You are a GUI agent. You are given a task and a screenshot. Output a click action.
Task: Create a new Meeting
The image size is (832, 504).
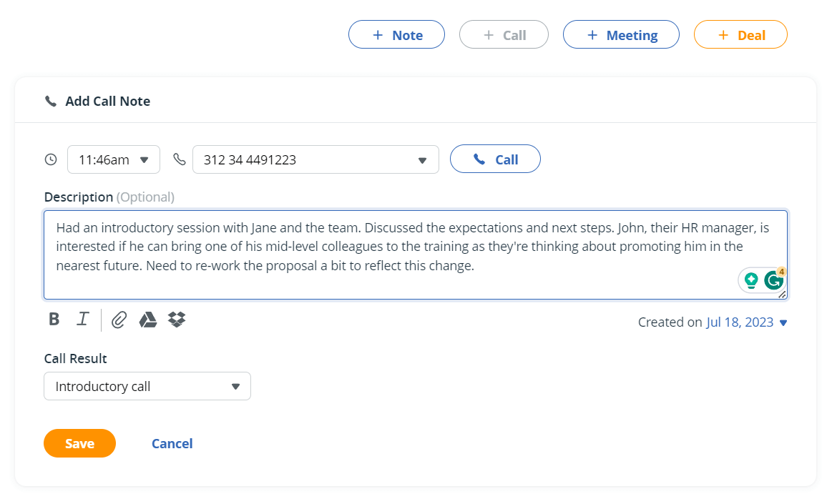(x=621, y=34)
